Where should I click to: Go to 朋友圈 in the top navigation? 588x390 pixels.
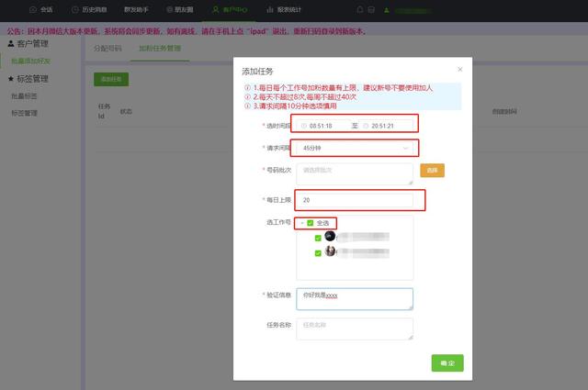click(x=184, y=10)
